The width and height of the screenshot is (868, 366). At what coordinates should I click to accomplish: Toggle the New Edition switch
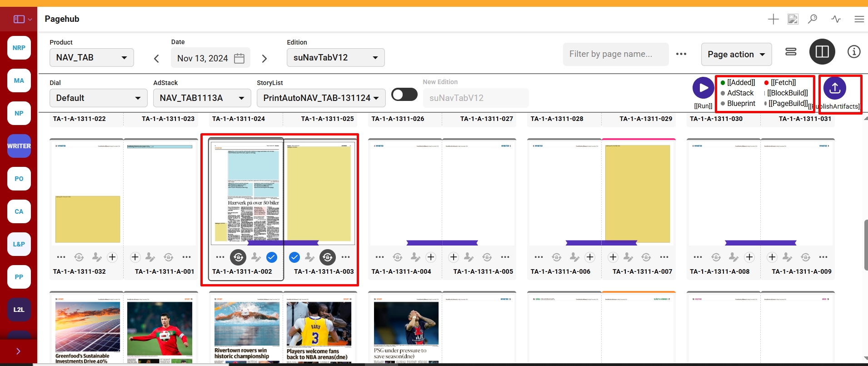pos(404,95)
